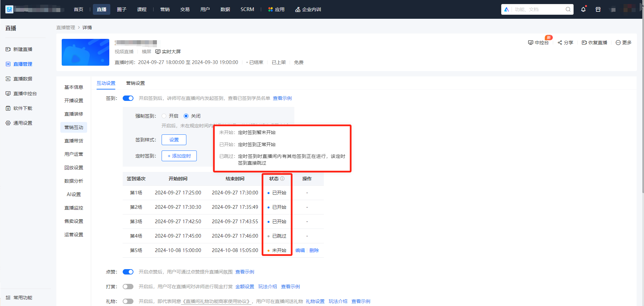Viewport: 644px width, 306px height.
Task: Toggle the 点赞 likes switch
Action: (x=128, y=272)
